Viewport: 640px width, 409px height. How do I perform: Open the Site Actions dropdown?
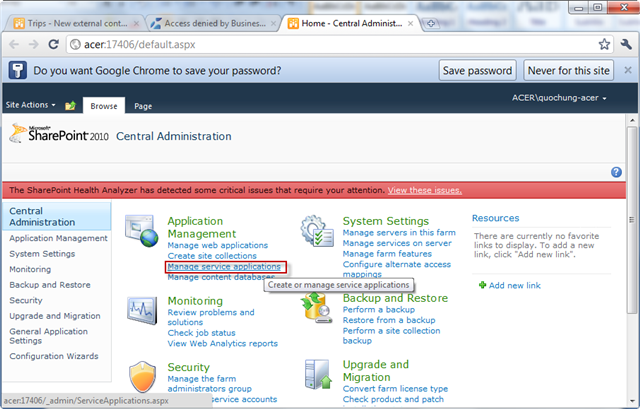click(30, 105)
